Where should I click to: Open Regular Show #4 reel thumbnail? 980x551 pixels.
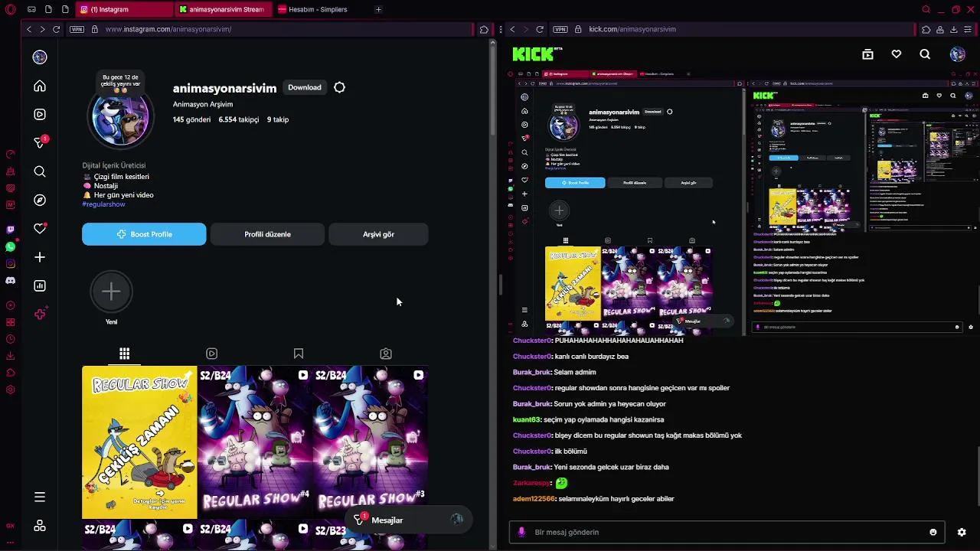(x=255, y=442)
